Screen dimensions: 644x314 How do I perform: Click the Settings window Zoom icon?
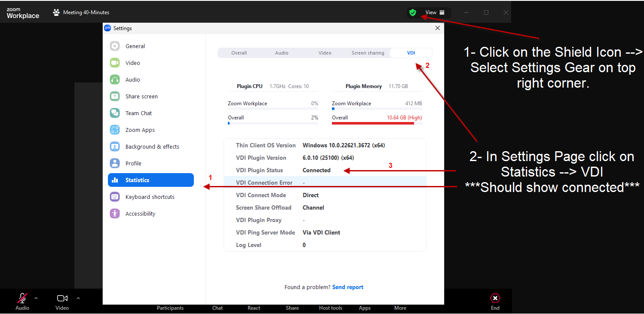click(107, 28)
